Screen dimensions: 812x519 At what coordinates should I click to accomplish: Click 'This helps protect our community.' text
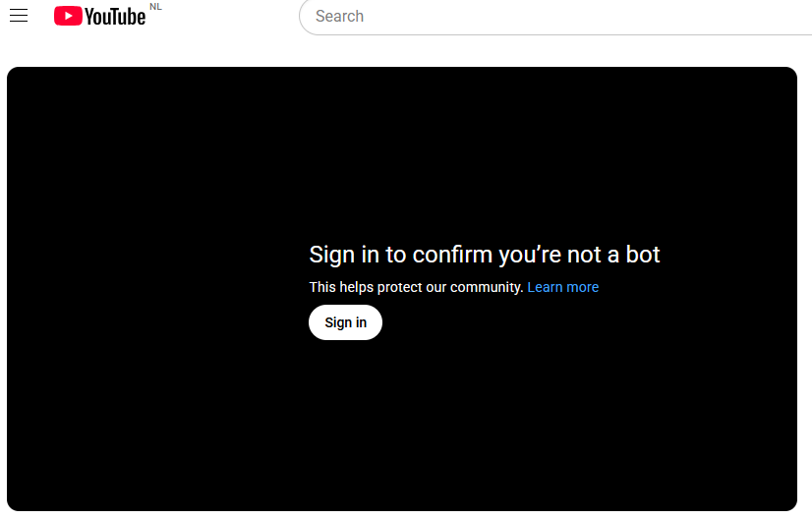[x=416, y=287]
